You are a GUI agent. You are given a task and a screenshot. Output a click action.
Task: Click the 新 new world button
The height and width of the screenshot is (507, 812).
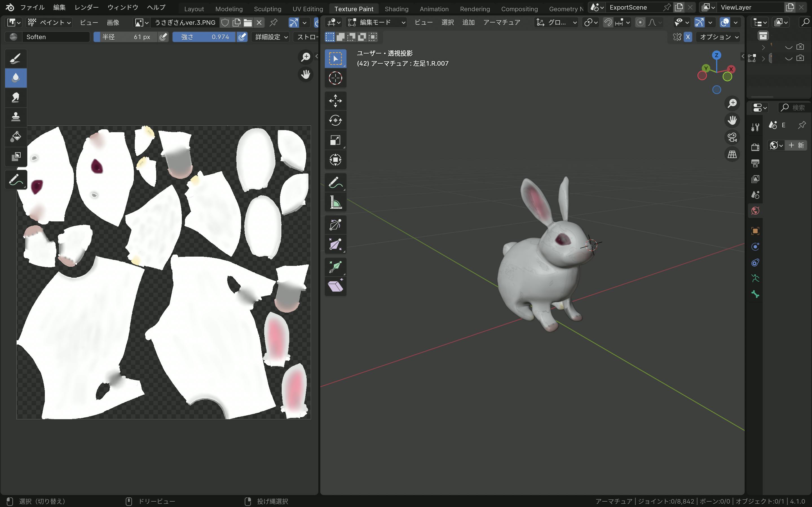pos(796,145)
